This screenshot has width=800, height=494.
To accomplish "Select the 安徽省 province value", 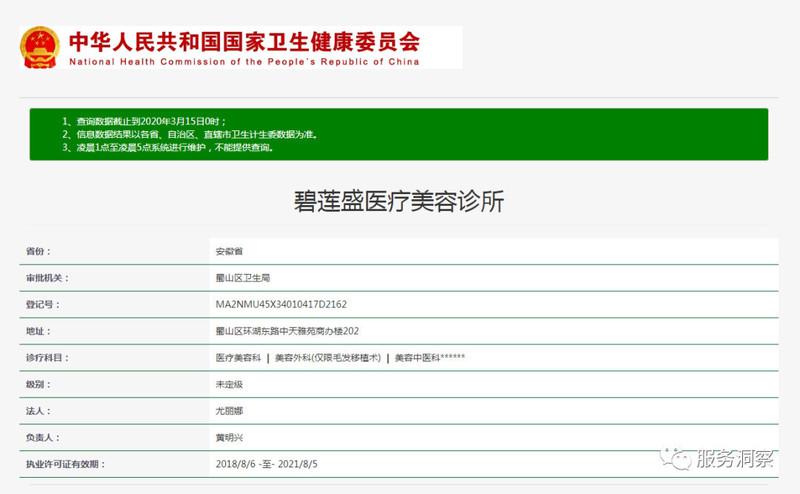I will point(229,251).
